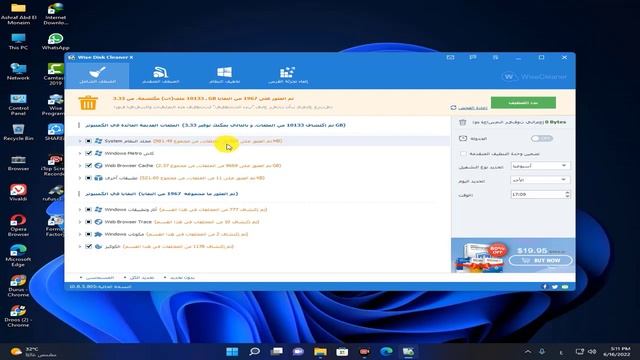The width and height of the screenshot is (640, 360).
Task: Open the Twitter icon in status bar
Action: [555, 287]
